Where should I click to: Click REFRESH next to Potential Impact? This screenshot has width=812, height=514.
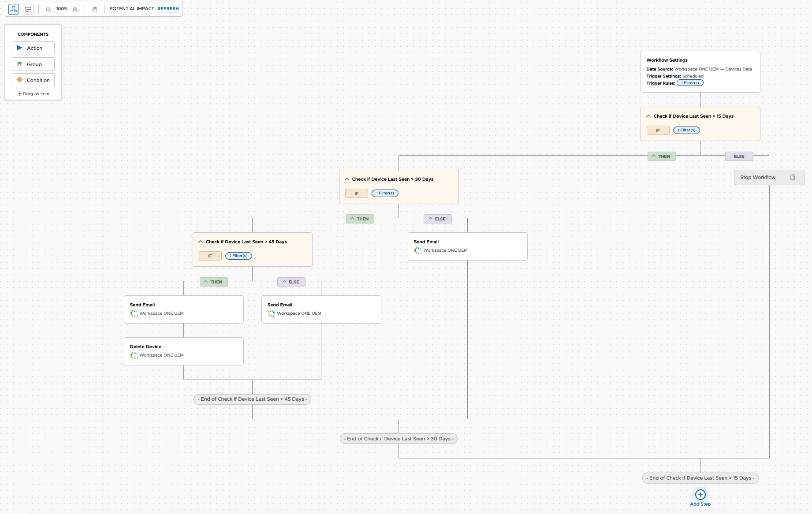(x=168, y=8)
